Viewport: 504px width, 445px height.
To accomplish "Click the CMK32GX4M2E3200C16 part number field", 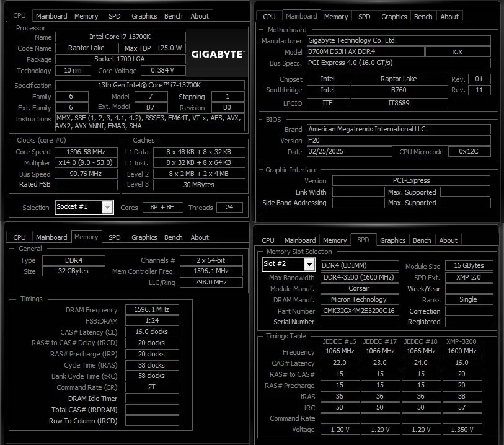I will (360, 311).
